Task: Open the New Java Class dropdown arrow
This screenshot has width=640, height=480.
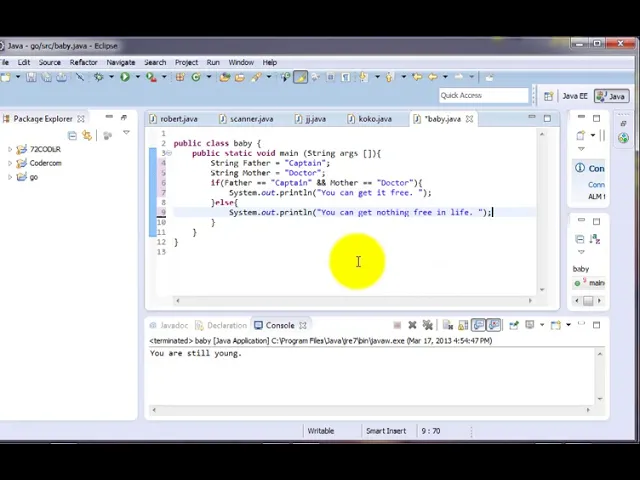Action: tap(209, 77)
